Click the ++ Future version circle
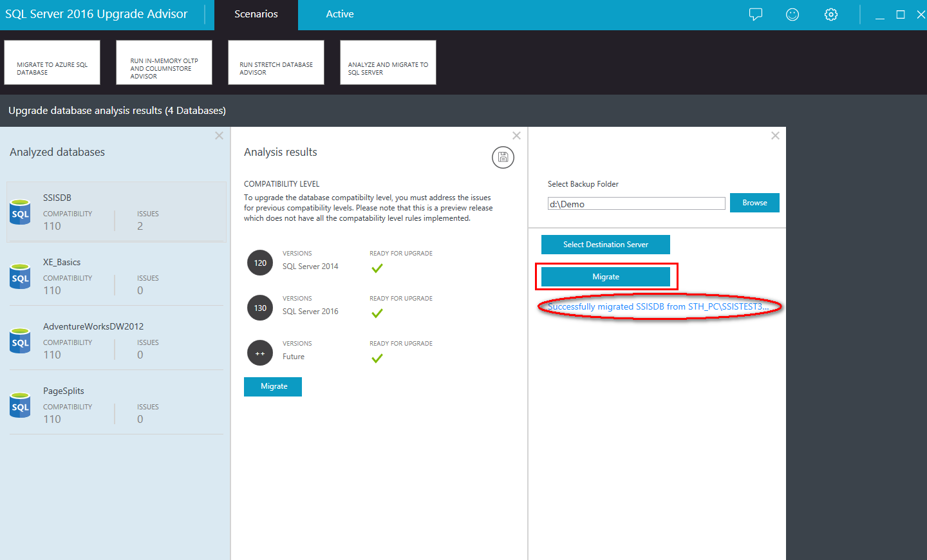927x560 pixels. [x=260, y=353]
